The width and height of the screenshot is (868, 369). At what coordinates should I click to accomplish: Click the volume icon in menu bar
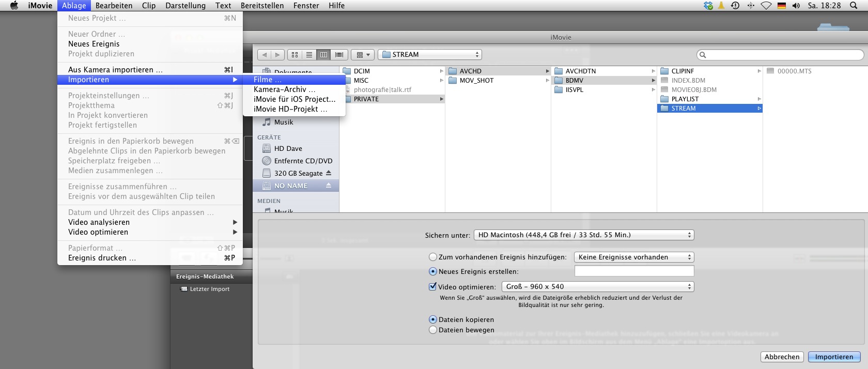pos(796,6)
